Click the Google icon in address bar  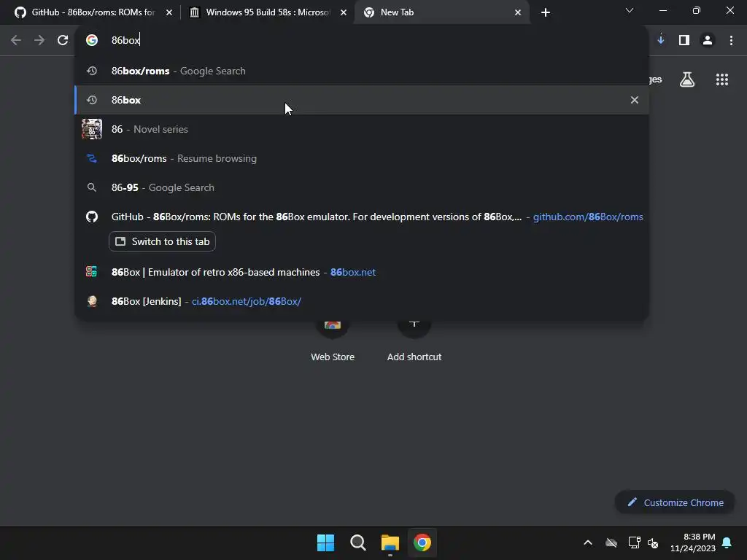91,41
